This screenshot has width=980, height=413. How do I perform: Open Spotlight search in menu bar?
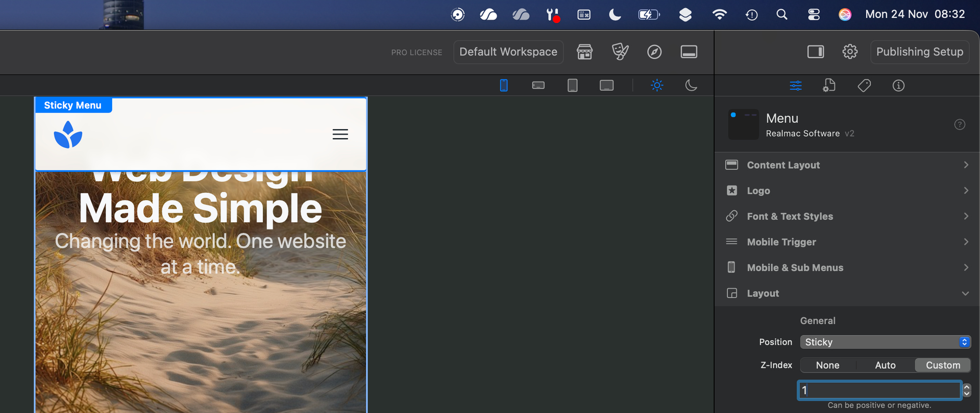781,14
